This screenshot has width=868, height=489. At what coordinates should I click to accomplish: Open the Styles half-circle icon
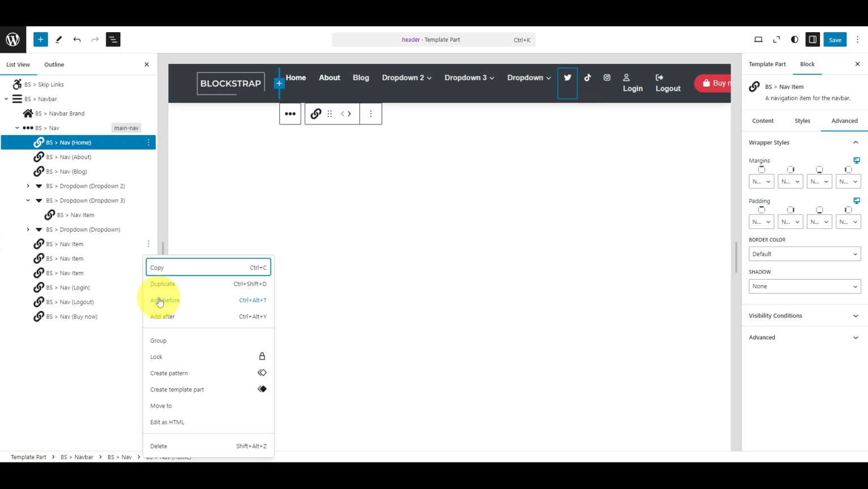pos(795,40)
